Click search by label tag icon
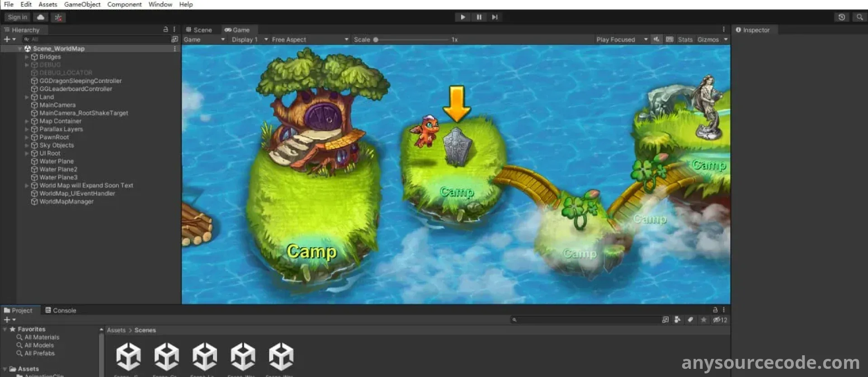This screenshot has height=377, width=868. [x=690, y=320]
